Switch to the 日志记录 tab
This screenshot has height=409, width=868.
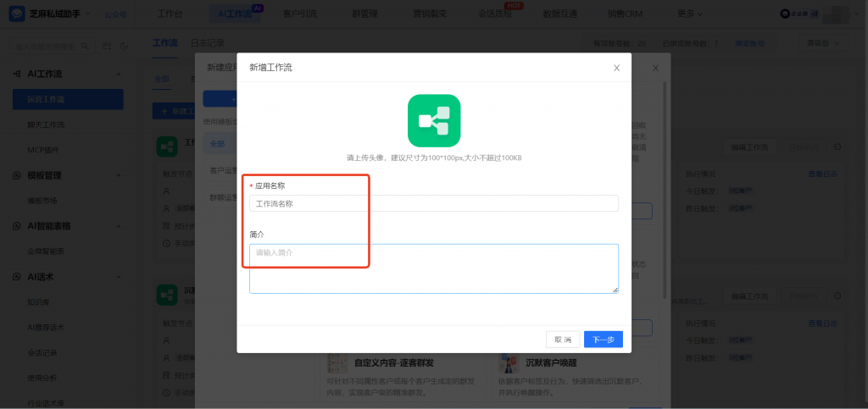208,43
